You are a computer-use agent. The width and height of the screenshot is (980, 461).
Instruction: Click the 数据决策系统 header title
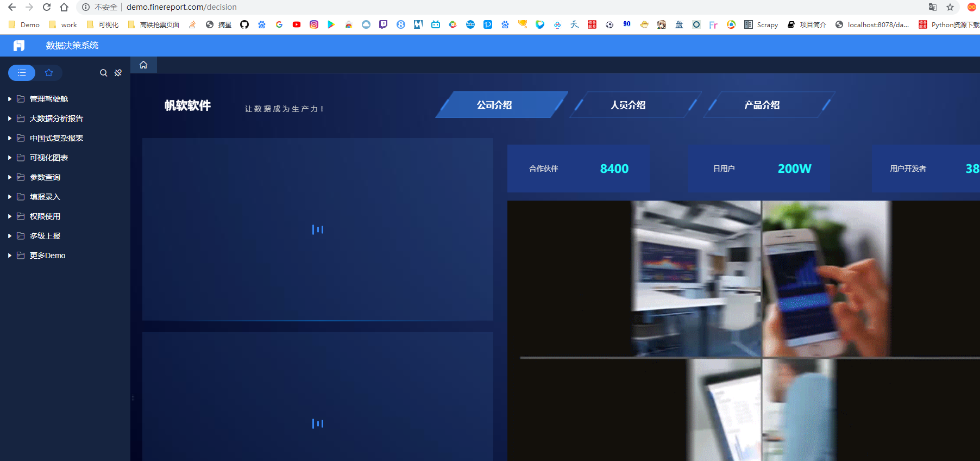click(x=72, y=46)
